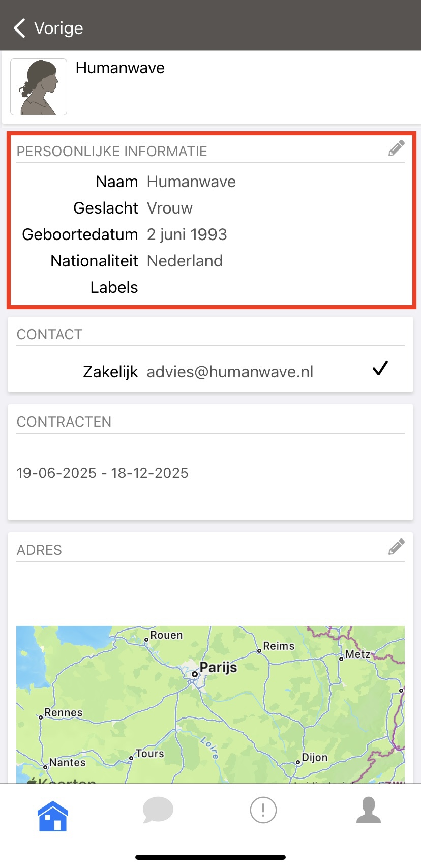This screenshot has height=868, width=421.
Task: Open the profile person tab
Action: (x=369, y=810)
